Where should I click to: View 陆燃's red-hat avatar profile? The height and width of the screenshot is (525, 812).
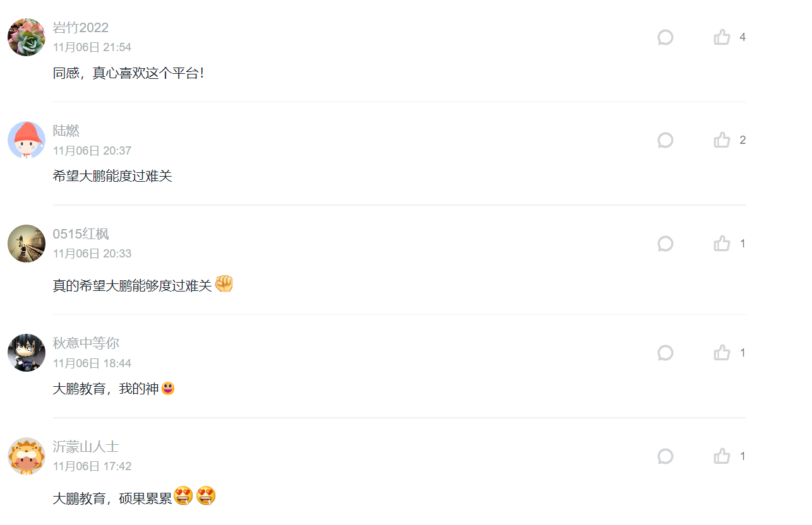(x=27, y=140)
